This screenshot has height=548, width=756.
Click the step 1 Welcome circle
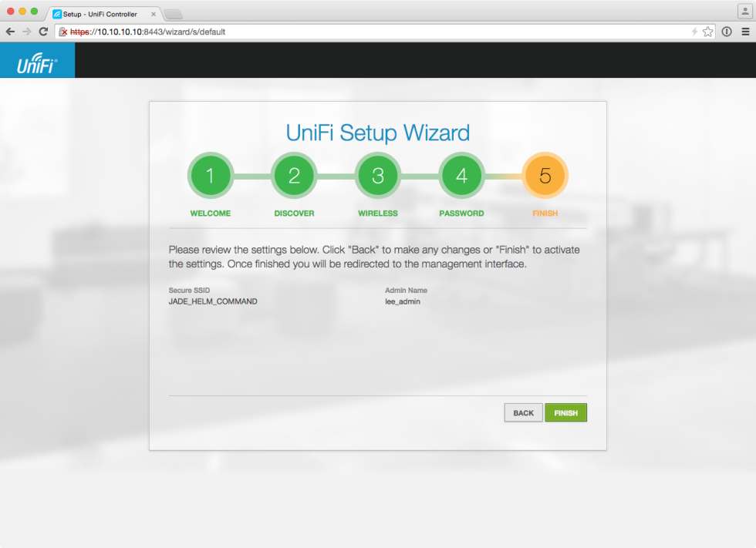(210, 175)
